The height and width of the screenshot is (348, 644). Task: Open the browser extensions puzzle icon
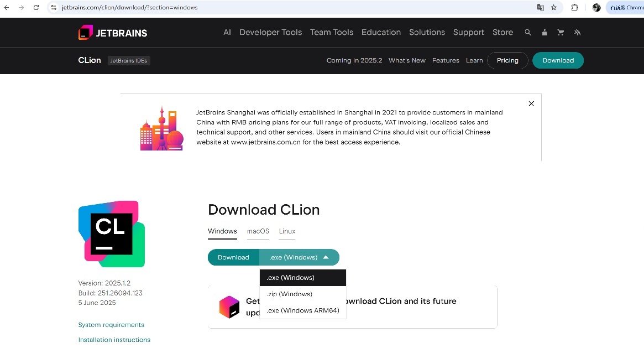point(574,7)
